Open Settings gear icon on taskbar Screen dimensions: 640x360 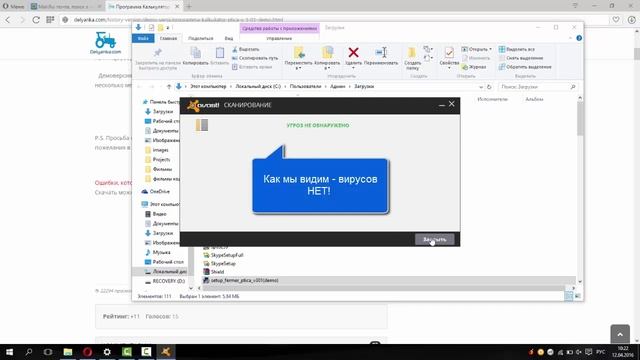click(x=107, y=351)
